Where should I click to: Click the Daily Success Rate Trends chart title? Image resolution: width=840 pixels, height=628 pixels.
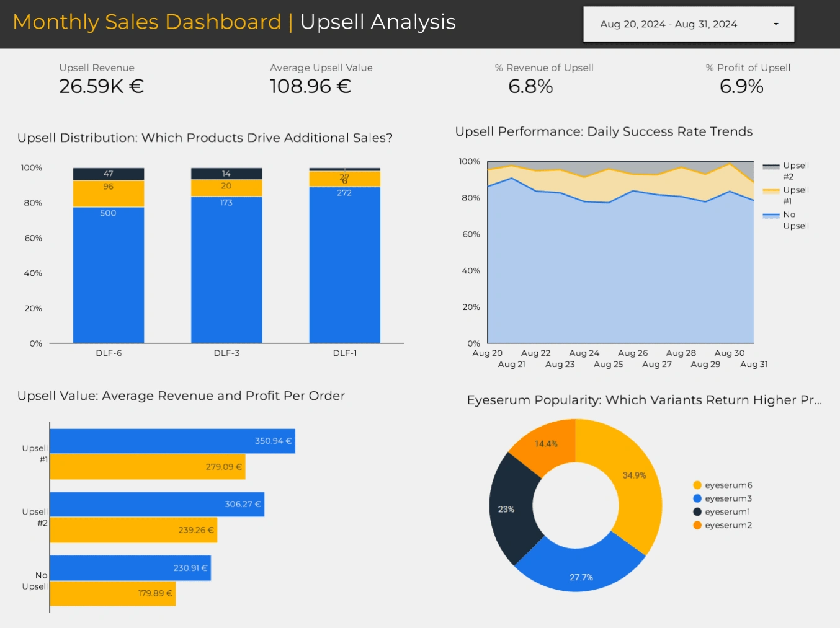pyautogui.click(x=604, y=131)
